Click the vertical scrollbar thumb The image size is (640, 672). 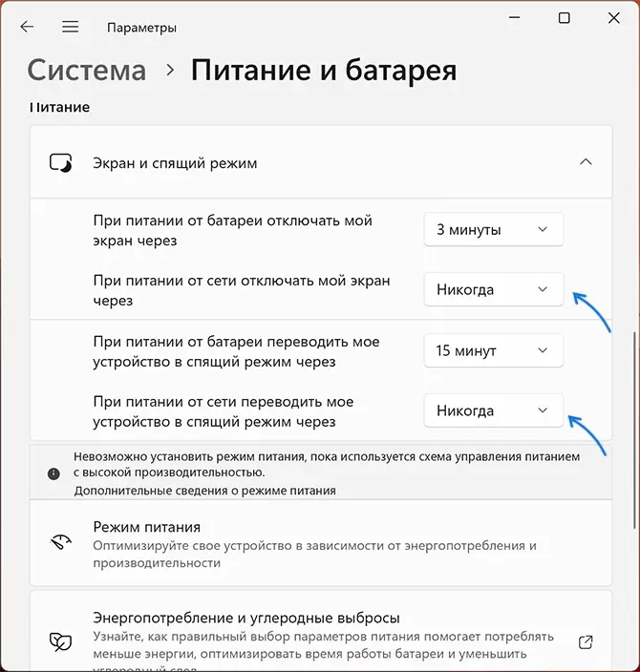(635, 430)
